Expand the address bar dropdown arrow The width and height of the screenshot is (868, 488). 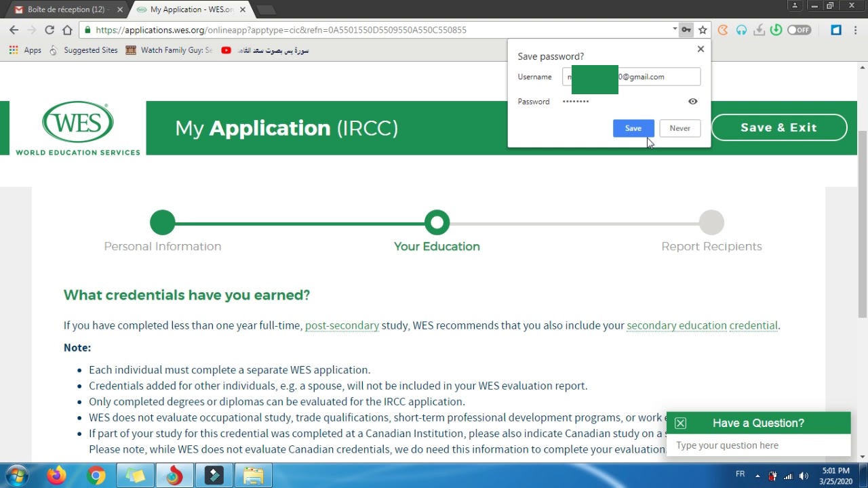675,29
